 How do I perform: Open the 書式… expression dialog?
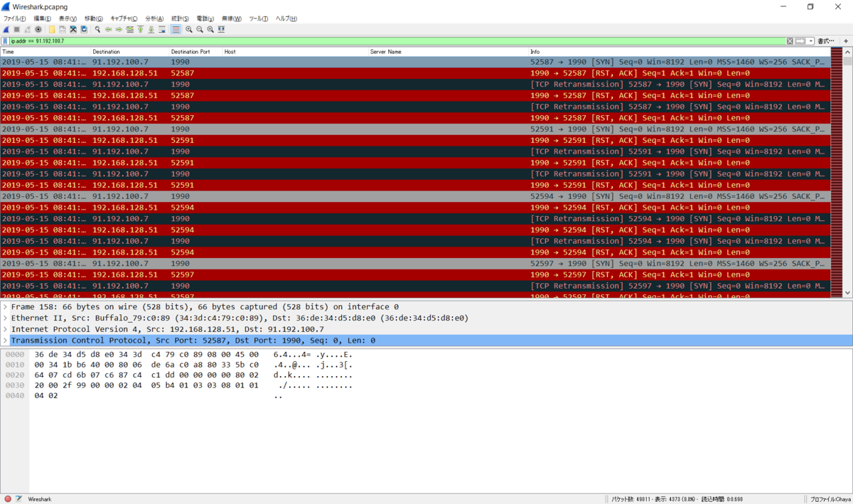(x=826, y=41)
